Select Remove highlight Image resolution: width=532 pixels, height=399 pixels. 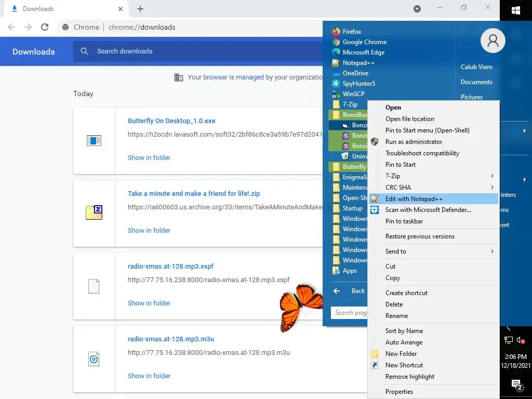(433, 377)
